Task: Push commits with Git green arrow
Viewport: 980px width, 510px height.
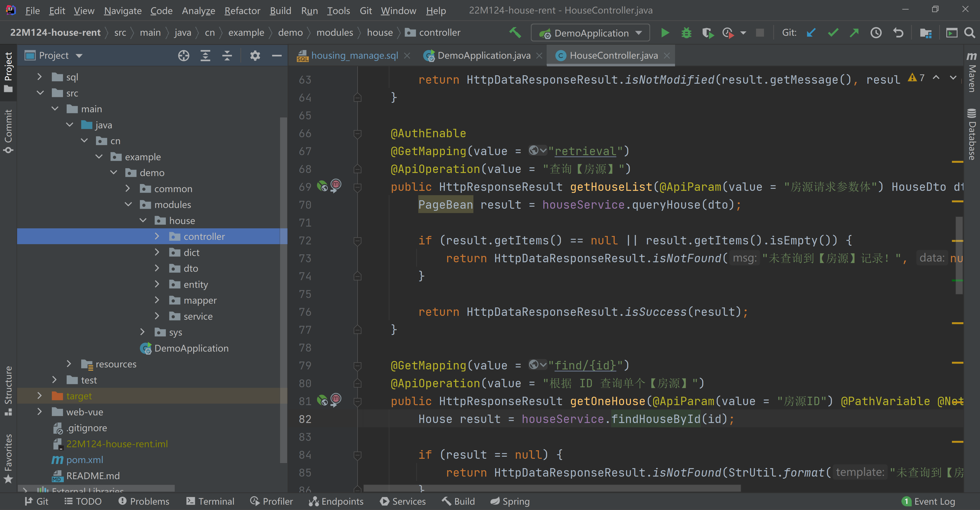Action: click(854, 33)
